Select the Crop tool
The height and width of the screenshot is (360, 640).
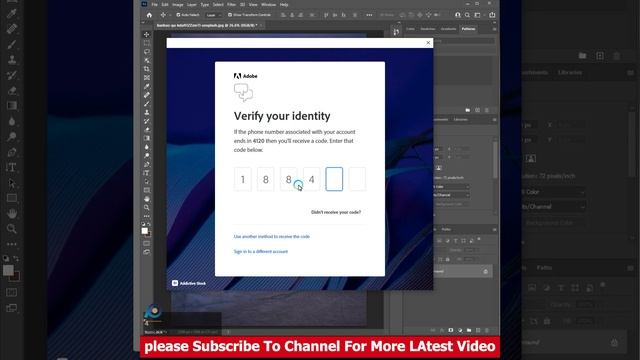(x=147, y=69)
